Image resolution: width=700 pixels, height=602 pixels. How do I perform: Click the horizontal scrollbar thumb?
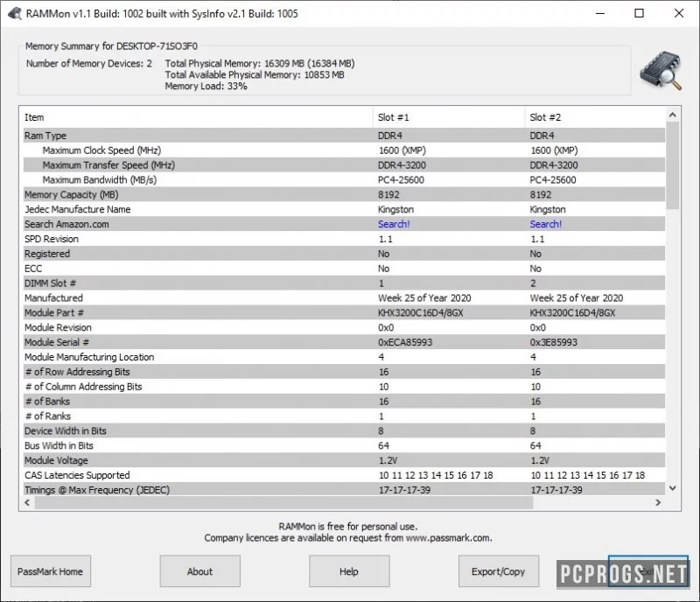point(283,502)
